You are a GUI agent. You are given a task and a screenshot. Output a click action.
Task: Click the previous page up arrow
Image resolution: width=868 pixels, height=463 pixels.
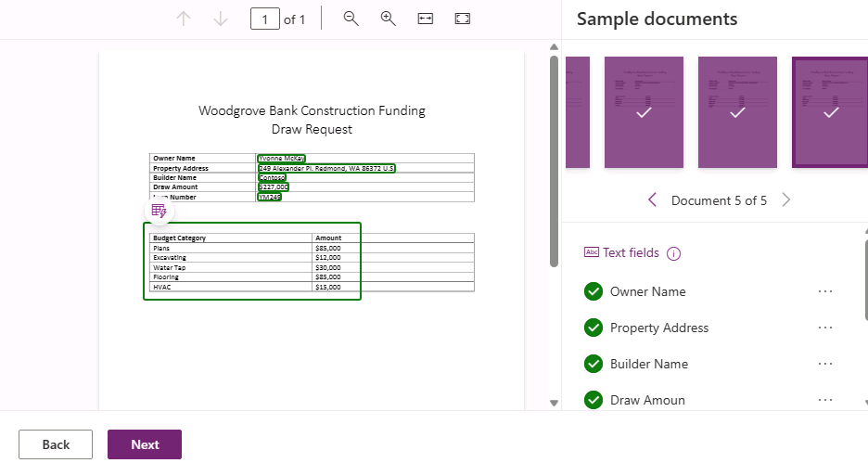click(184, 19)
